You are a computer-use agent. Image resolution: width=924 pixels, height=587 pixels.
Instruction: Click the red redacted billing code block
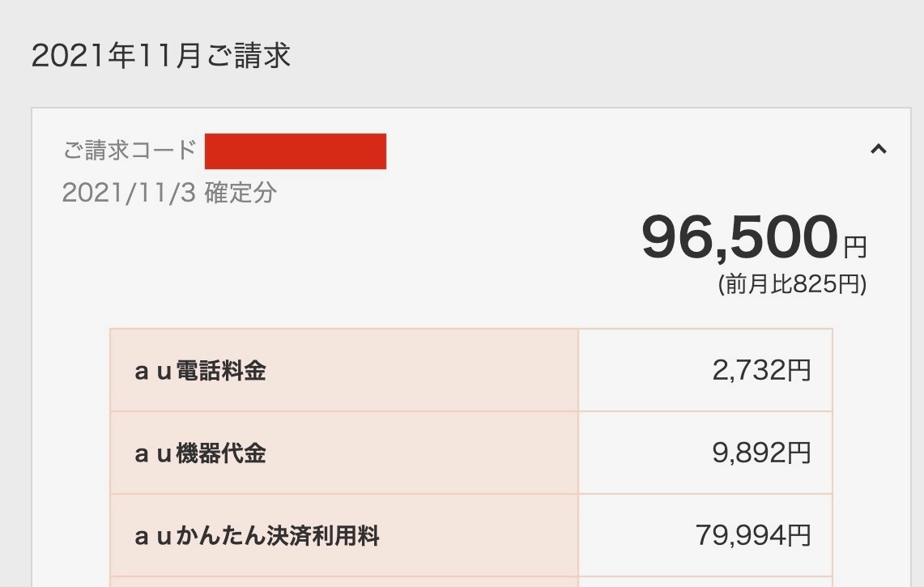pyautogui.click(x=295, y=151)
